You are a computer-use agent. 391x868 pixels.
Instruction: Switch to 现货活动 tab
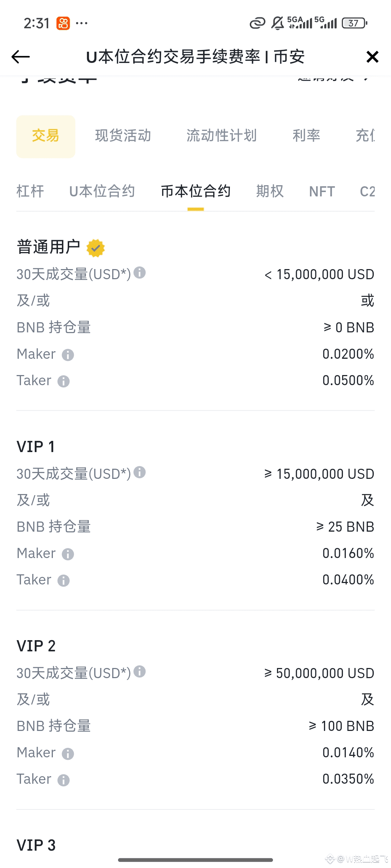tap(123, 136)
